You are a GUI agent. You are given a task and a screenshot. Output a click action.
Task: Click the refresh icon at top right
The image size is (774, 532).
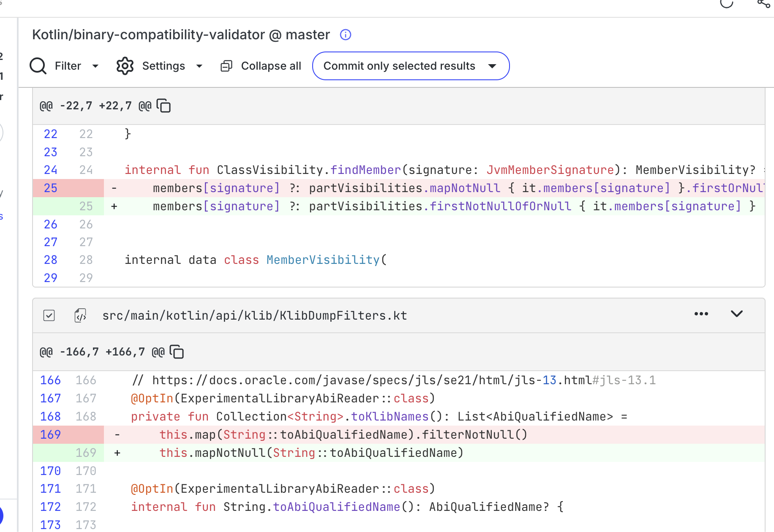click(x=727, y=3)
